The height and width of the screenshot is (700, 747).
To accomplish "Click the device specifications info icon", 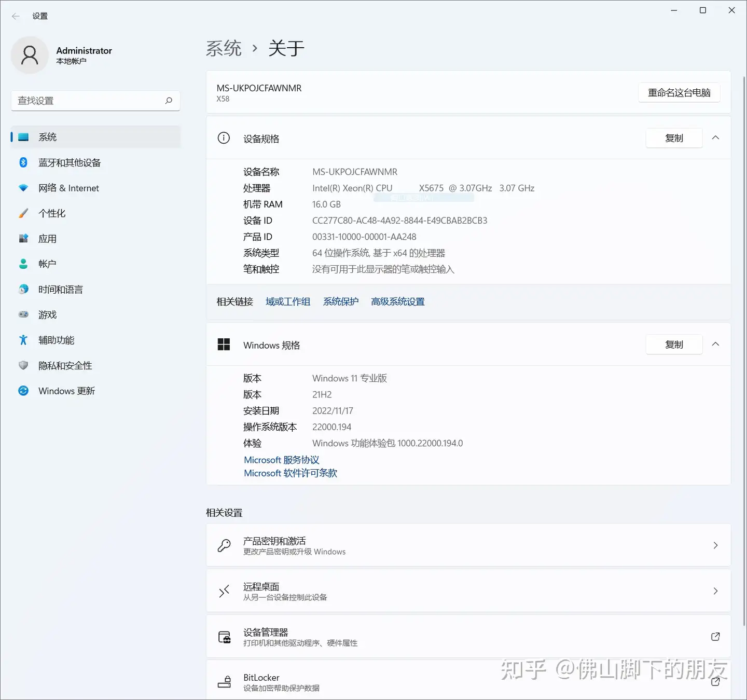I will [224, 138].
